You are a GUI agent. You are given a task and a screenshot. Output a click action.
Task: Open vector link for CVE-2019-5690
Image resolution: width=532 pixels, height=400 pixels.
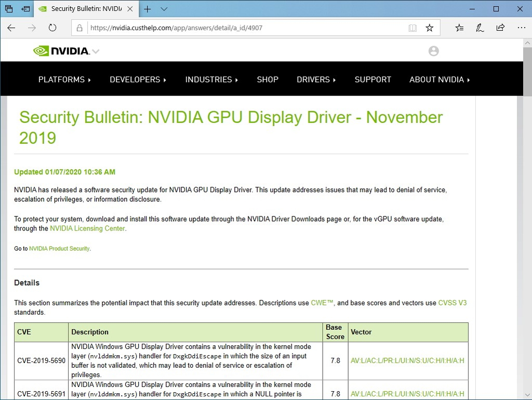[x=407, y=360]
